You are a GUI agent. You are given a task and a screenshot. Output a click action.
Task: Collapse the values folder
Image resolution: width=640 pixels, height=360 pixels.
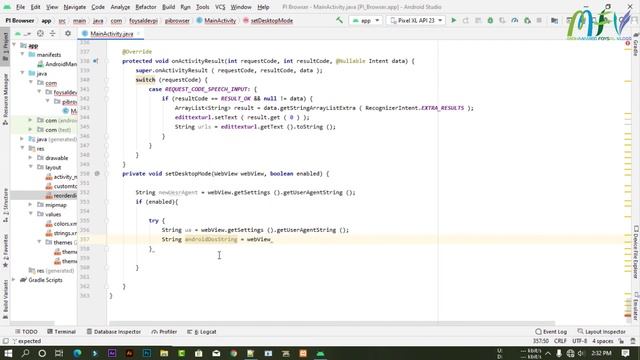pyautogui.click(x=31, y=214)
